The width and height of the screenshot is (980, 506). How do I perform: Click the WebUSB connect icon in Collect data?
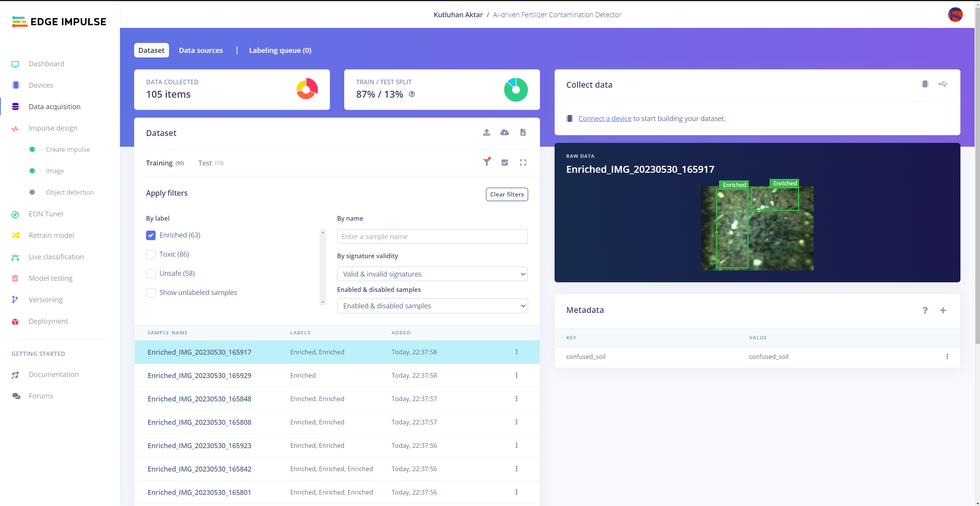(x=943, y=84)
